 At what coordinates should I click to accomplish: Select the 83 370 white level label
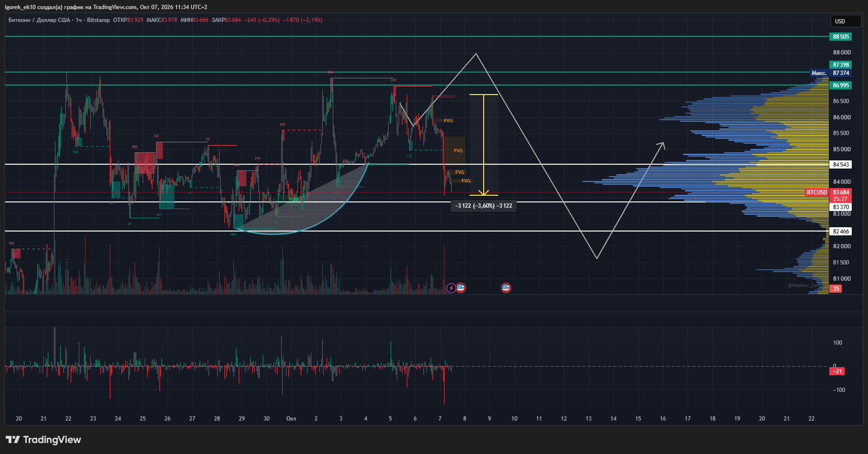841,207
